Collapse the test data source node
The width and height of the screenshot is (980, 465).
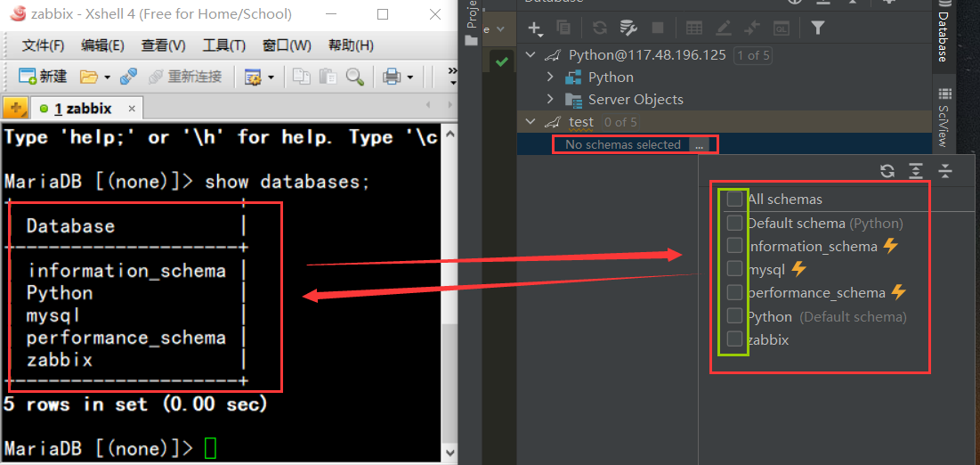[x=530, y=121]
